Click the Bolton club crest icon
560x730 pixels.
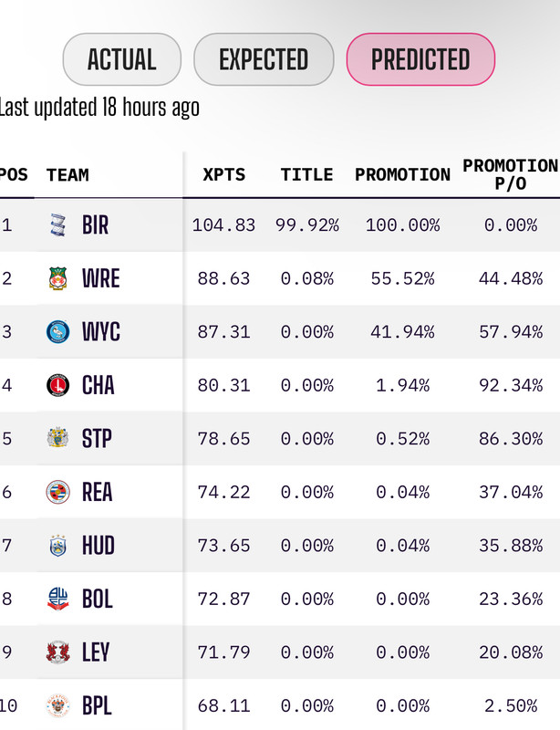(58, 599)
